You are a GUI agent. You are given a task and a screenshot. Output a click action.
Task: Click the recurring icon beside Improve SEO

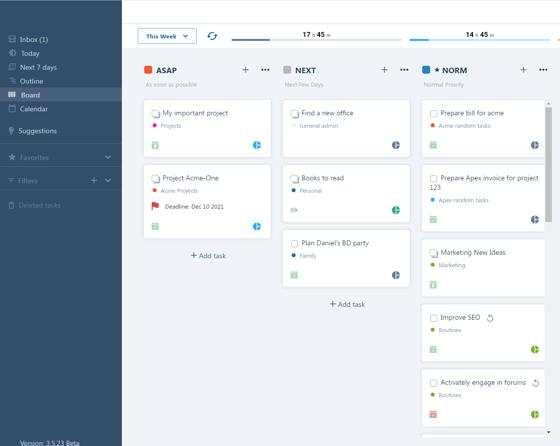pyautogui.click(x=490, y=318)
